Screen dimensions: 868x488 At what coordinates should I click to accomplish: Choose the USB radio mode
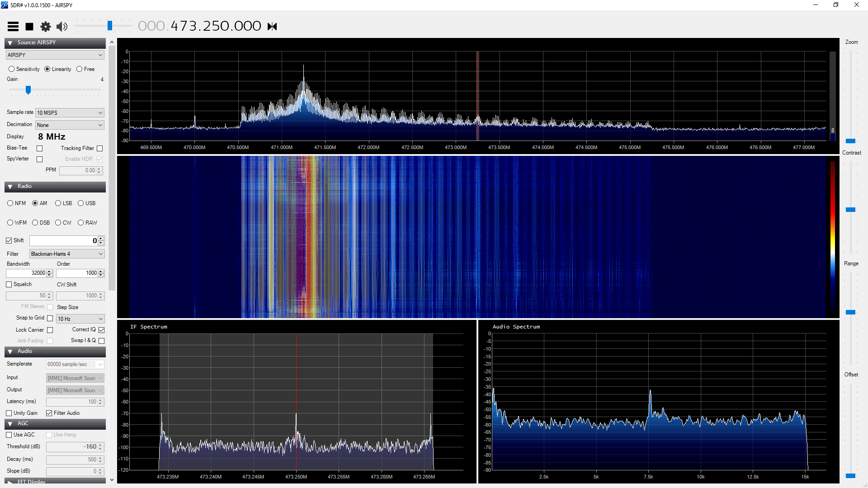click(81, 203)
